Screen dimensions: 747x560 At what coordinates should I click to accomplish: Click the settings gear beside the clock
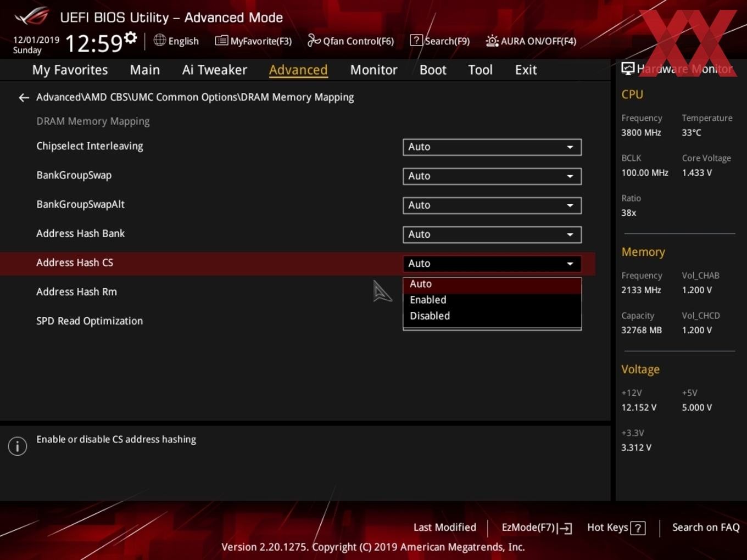tap(130, 38)
